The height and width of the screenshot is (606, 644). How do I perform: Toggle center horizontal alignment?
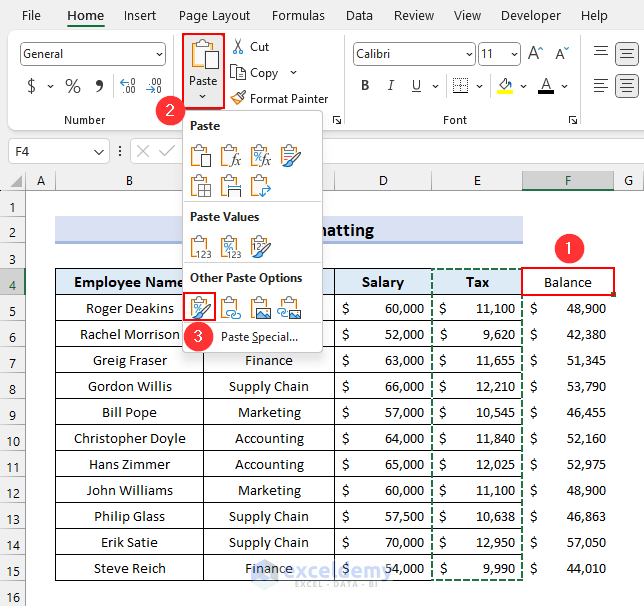point(627,86)
